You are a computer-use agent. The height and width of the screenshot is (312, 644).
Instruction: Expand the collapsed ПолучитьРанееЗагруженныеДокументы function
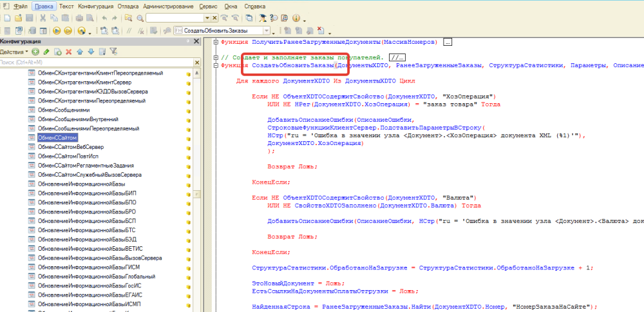point(215,42)
